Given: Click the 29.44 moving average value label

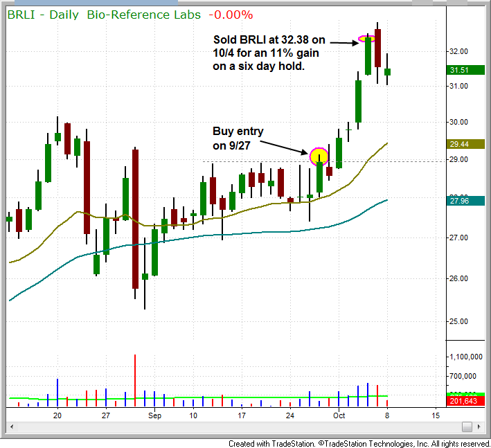Looking at the screenshot, I should pos(465,144).
